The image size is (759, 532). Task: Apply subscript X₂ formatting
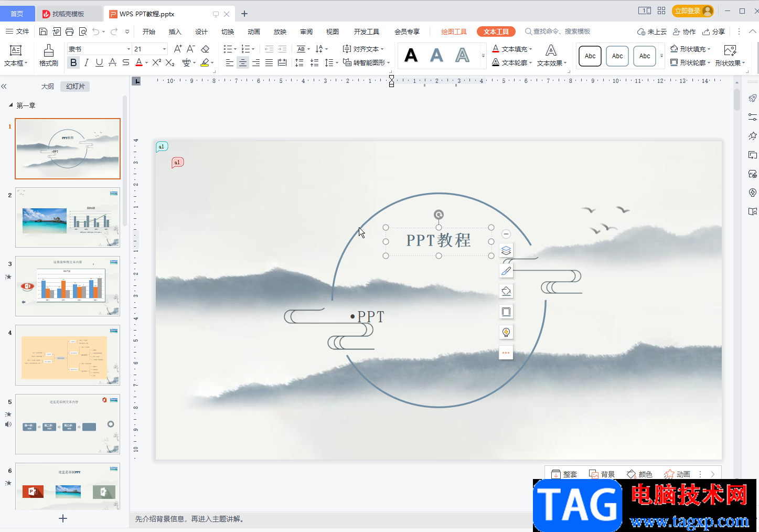[x=170, y=62]
